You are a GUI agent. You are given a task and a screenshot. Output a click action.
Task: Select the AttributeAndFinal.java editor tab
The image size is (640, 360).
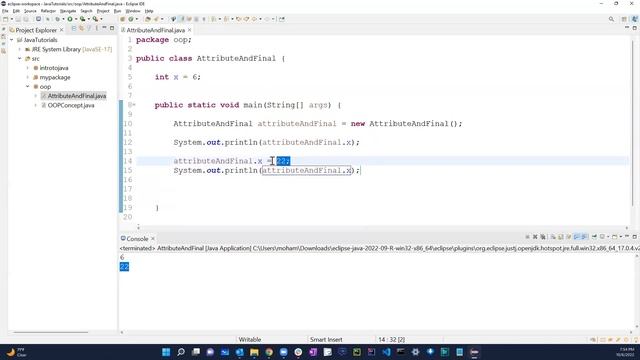pyautogui.click(x=155, y=30)
